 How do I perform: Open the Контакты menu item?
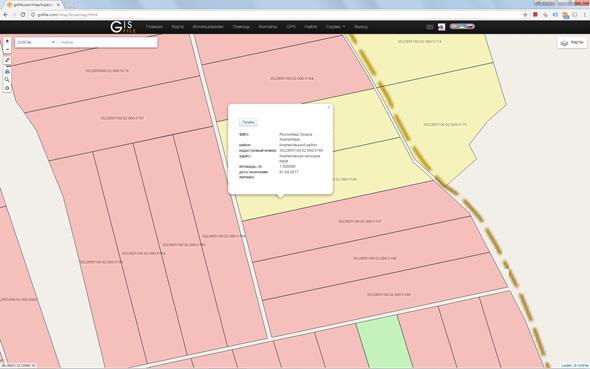tap(268, 27)
